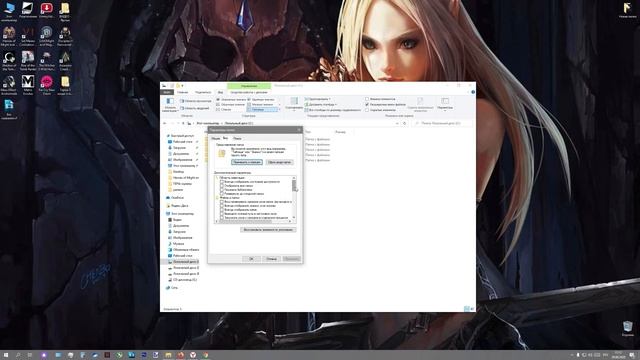
Task: Click Восстановить значения по умолчанию button
Action: 268,230
